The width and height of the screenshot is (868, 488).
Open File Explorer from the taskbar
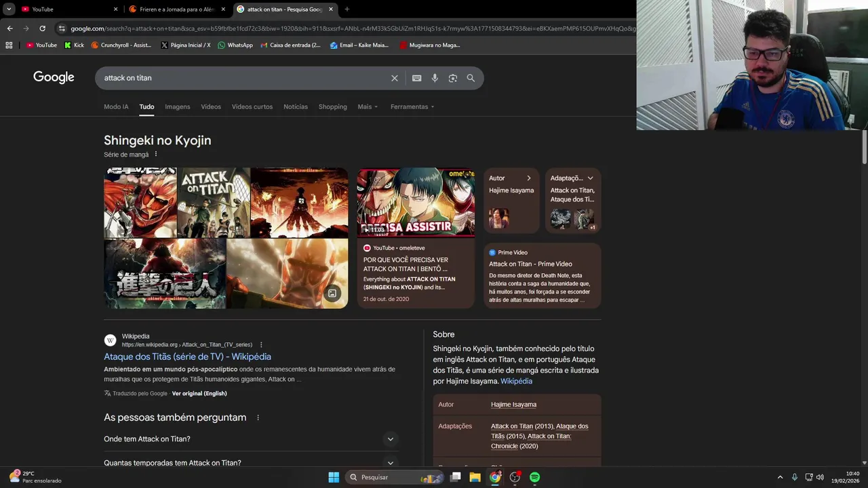475,477
